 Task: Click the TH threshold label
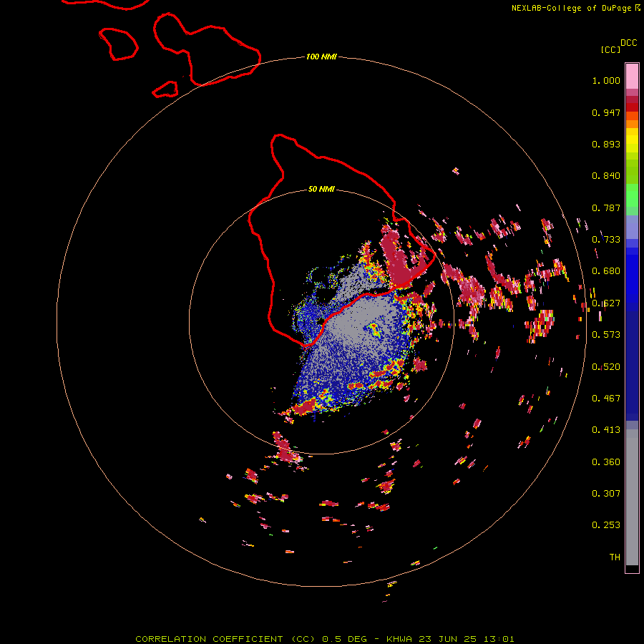(x=615, y=557)
